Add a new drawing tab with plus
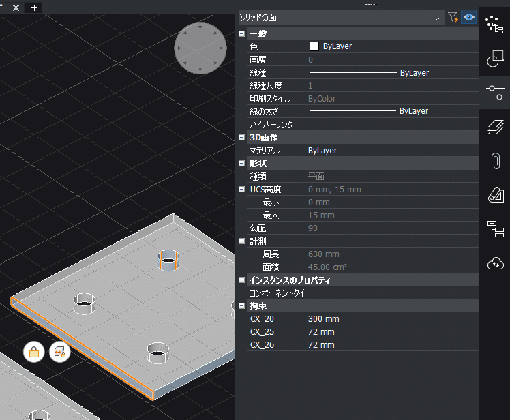This screenshot has height=420, width=510. [x=34, y=7]
